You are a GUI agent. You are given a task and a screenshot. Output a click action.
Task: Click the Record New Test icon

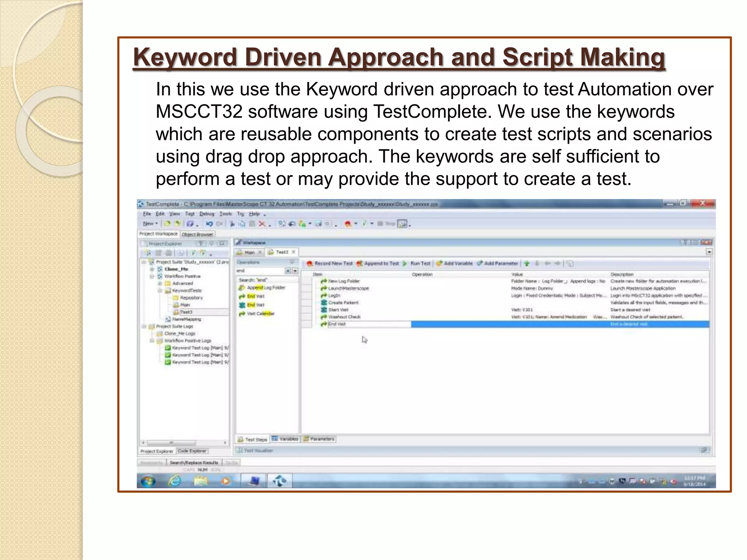[x=310, y=264]
